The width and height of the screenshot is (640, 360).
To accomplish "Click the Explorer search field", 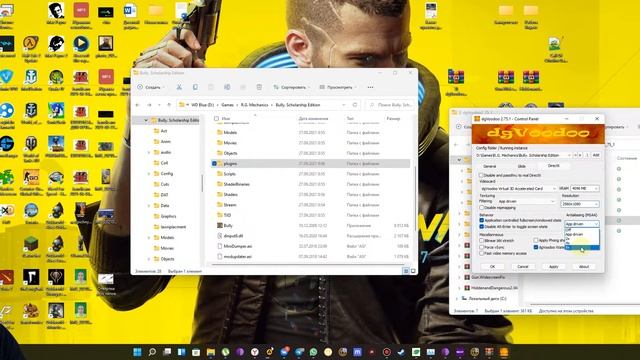I will tap(390, 105).
